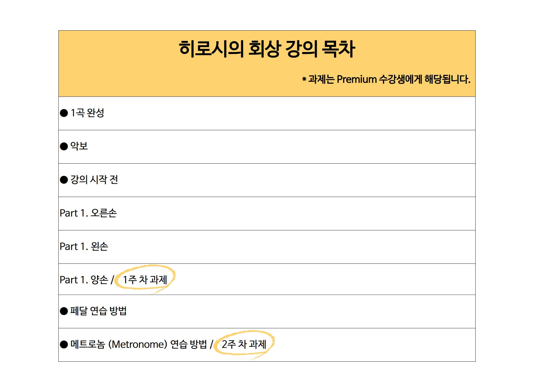
Task: Select the 강의 시작 전 entry text
Action: click(x=94, y=180)
